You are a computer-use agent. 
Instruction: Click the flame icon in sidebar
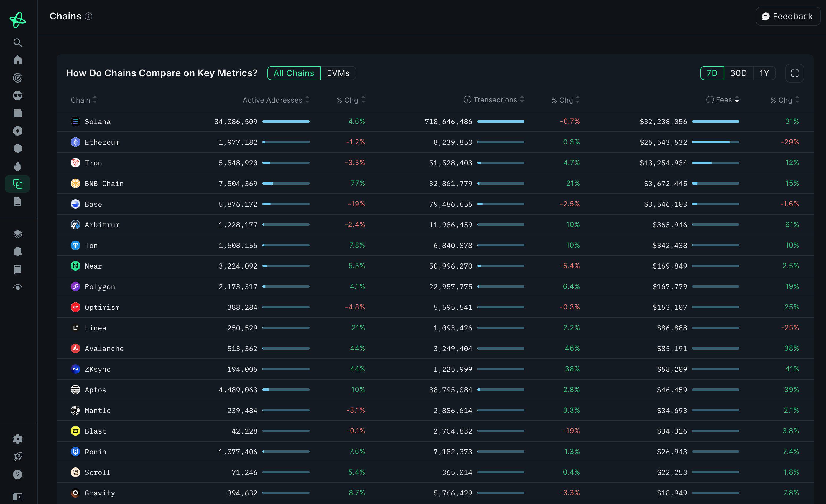coord(17,166)
